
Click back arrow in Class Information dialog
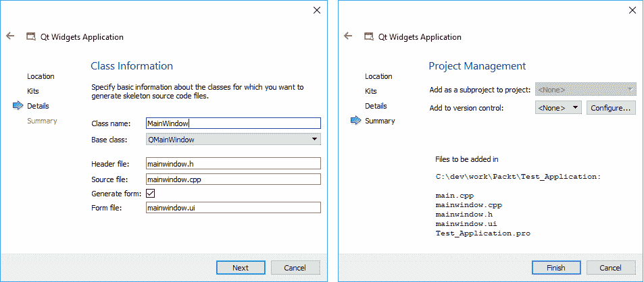click(x=10, y=36)
